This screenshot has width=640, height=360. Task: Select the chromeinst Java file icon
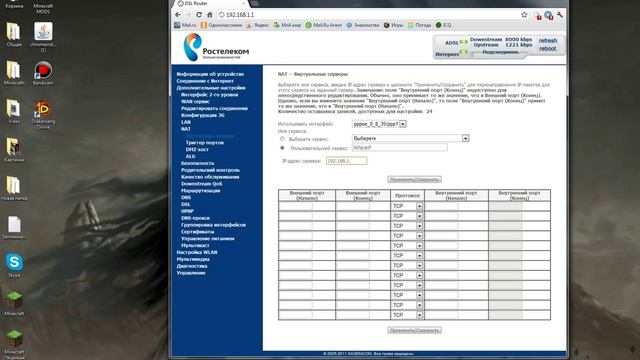43,37
